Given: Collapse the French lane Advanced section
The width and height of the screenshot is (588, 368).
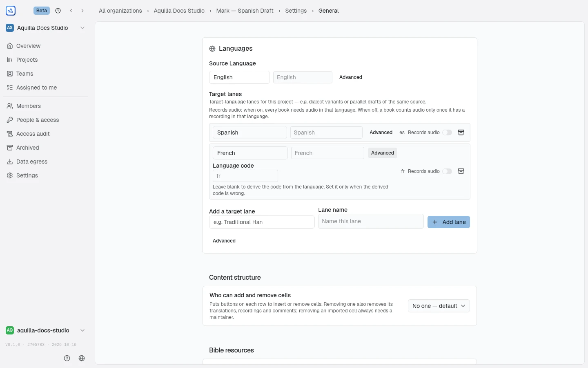Looking at the screenshot, I should click(x=383, y=153).
